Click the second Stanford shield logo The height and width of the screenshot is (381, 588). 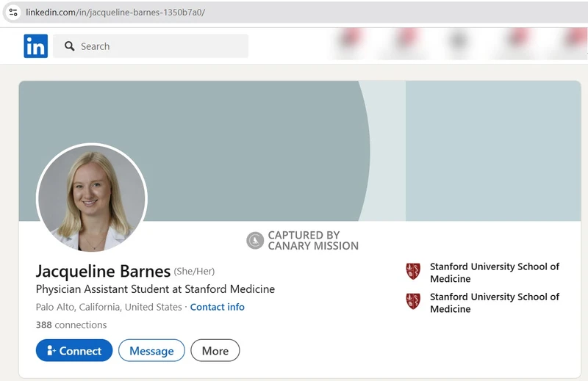[x=413, y=301]
